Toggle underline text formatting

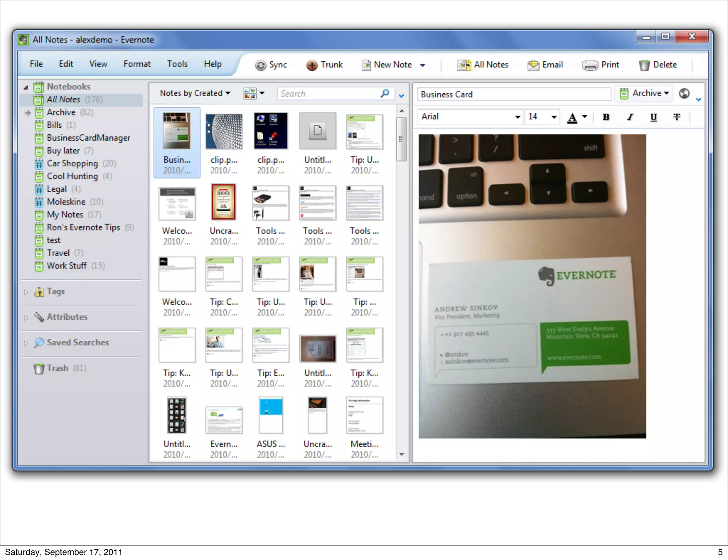[653, 117]
